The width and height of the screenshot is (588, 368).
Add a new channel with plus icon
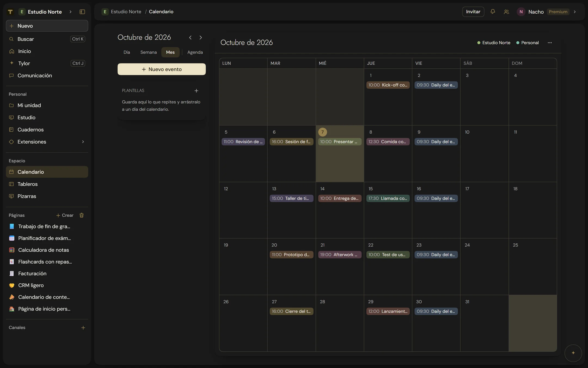(x=83, y=328)
